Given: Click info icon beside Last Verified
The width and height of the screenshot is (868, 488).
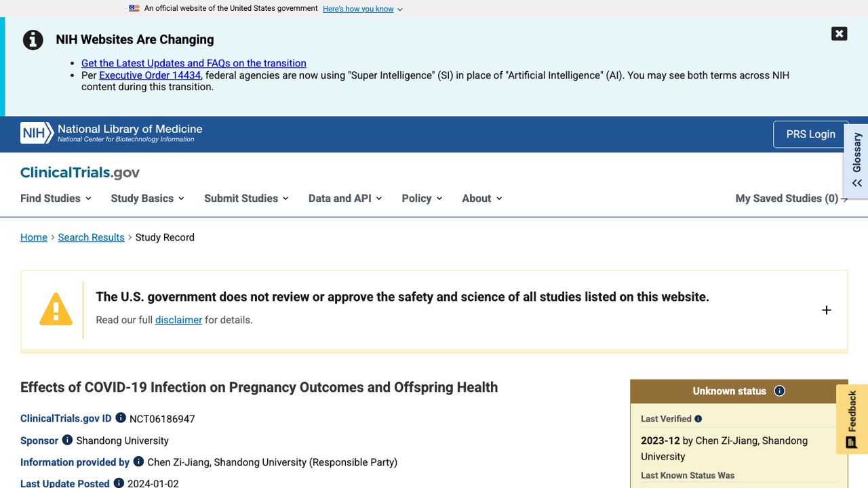Looking at the screenshot, I should [698, 419].
